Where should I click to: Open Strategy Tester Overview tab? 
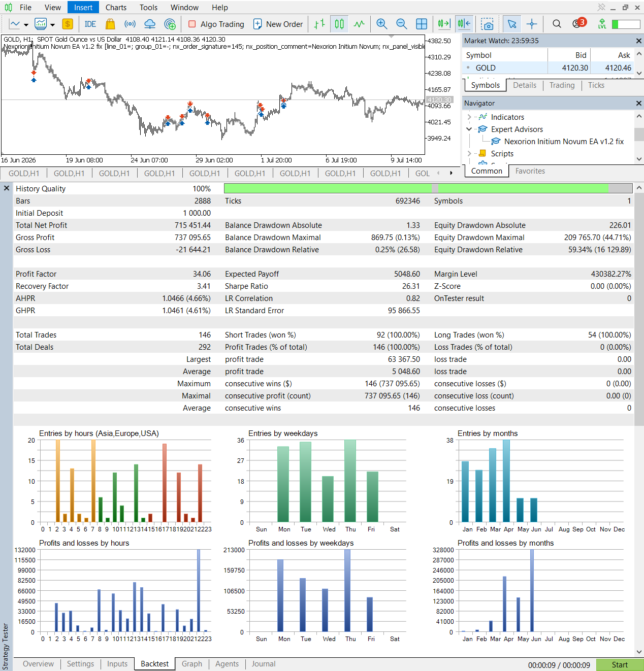pyautogui.click(x=38, y=664)
